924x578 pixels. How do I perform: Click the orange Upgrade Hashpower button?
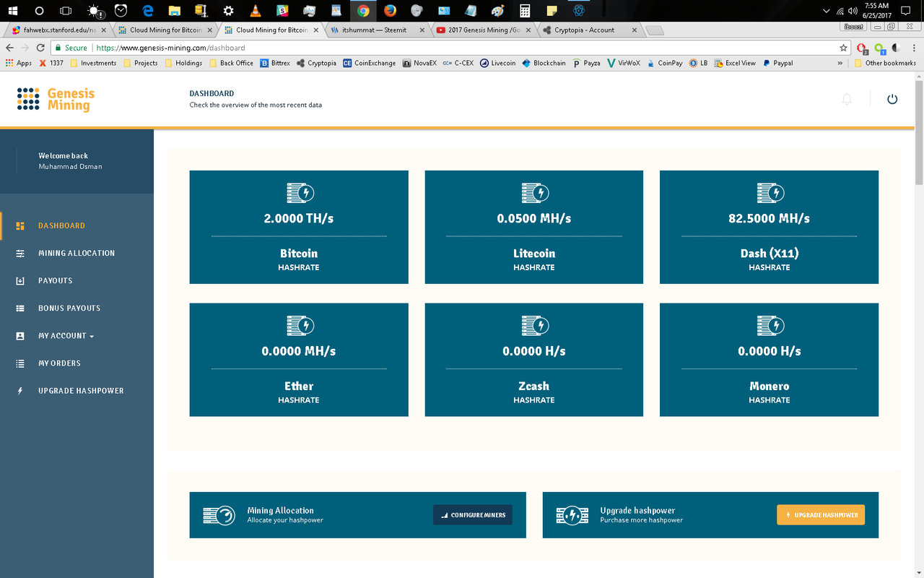pos(821,515)
